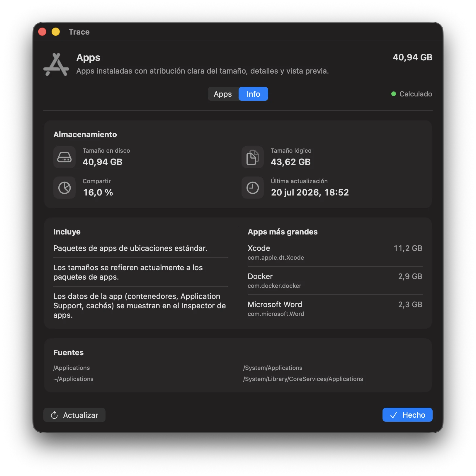
Task: Click the /Applications source path
Action: (x=72, y=368)
